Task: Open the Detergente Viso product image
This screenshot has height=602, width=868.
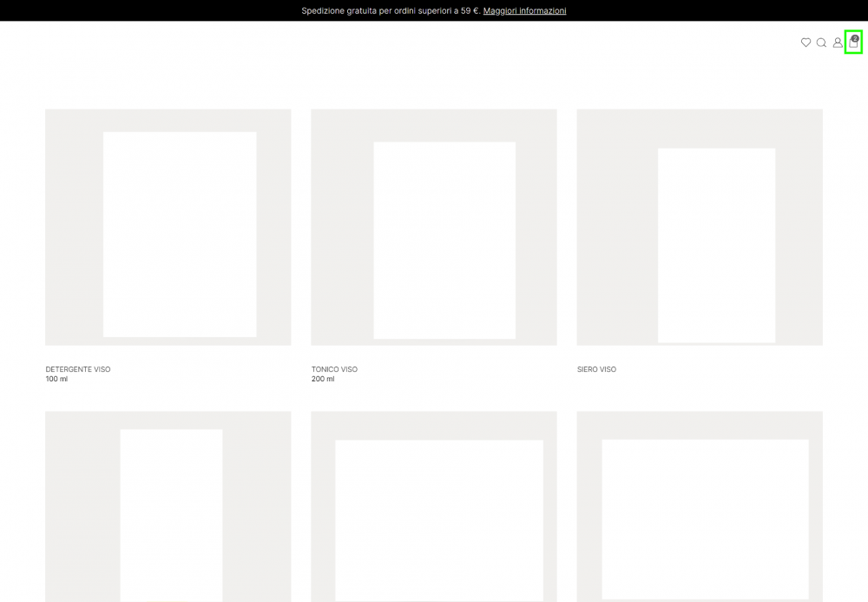Action: (168, 227)
